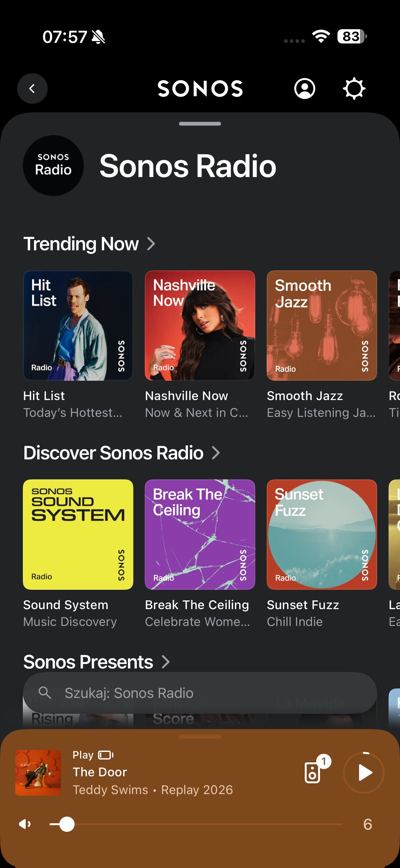Tap The Door track title
Viewport: 400px width, 868px height.
100,772
